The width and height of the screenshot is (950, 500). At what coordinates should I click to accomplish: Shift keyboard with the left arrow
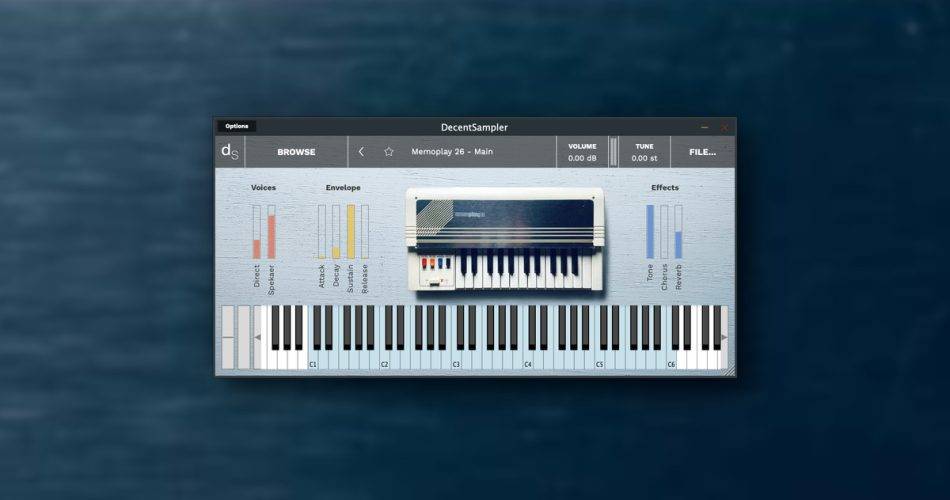pyautogui.click(x=257, y=338)
